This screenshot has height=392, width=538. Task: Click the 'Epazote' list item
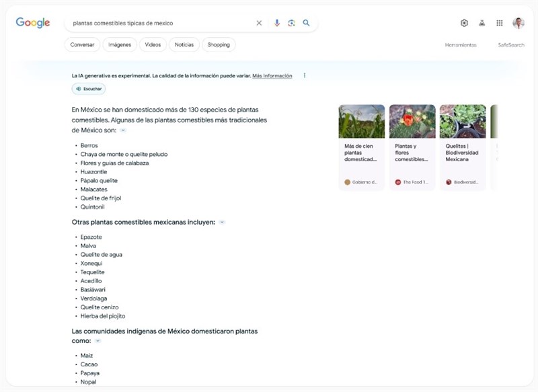point(91,237)
